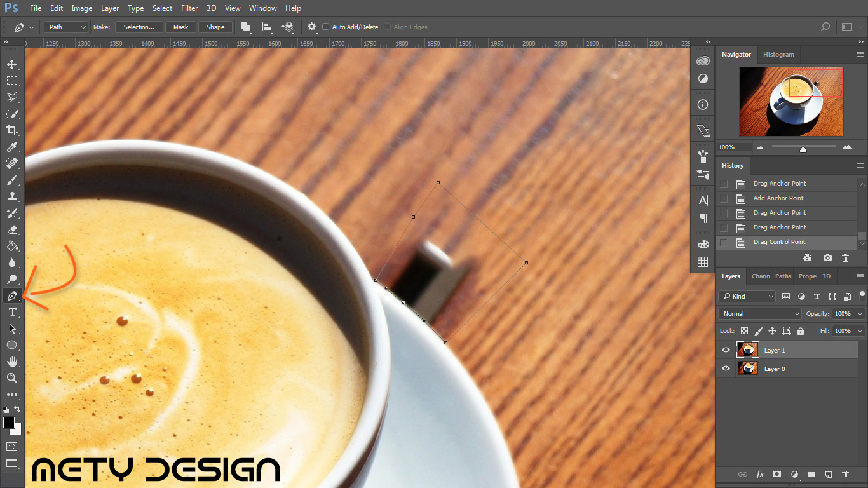Switch to the Channels tab
This screenshot has height=488, width=868.
(760, 276)
